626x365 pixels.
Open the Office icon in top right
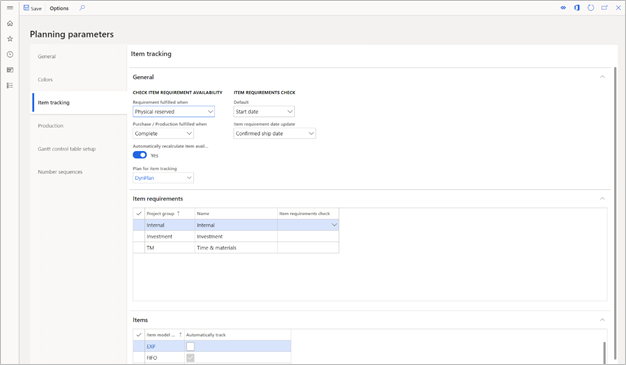pos(577,8)
